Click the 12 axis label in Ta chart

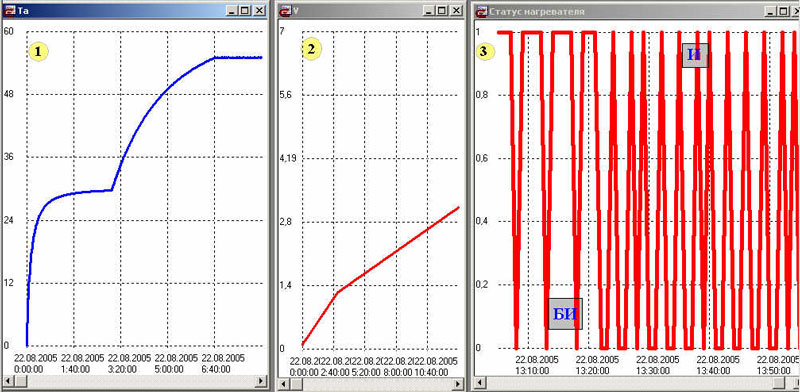point(9,283)
